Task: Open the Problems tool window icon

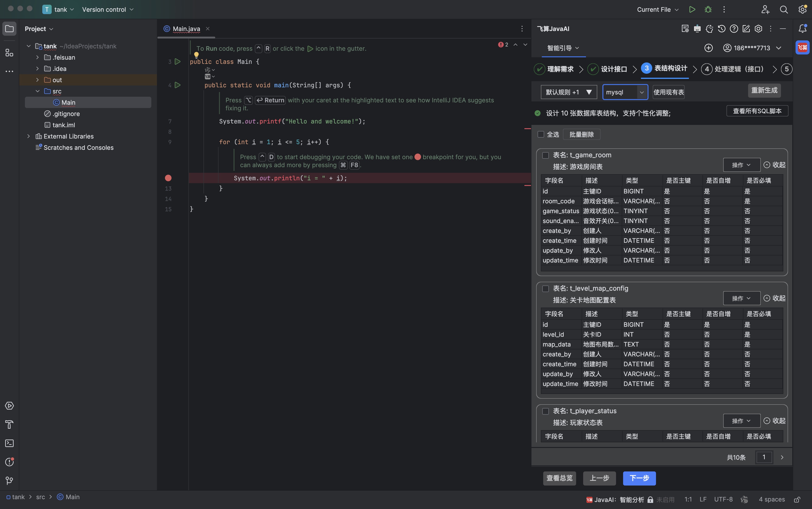Action: (9, 462)
